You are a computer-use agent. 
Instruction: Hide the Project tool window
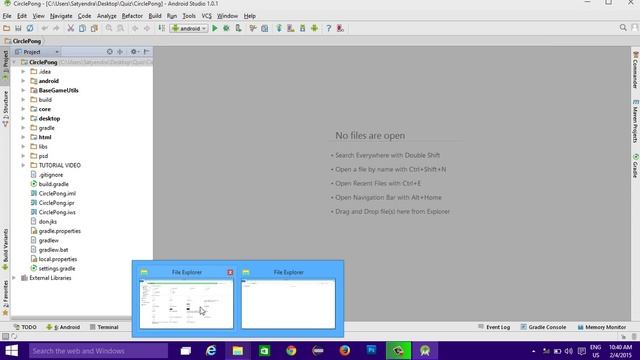click(146, 52)
